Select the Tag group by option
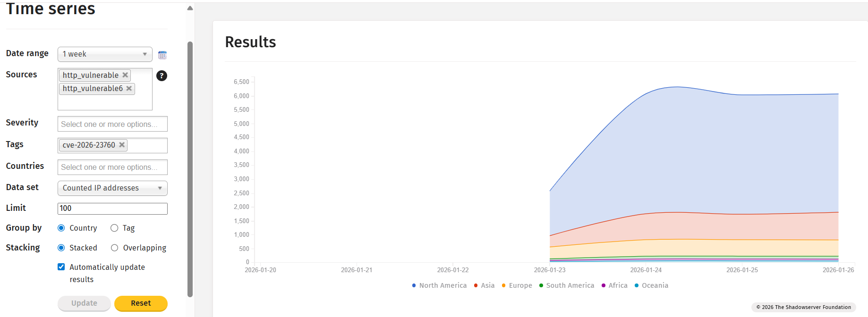Viewport: 868px width, 317px height. (114, 228)
